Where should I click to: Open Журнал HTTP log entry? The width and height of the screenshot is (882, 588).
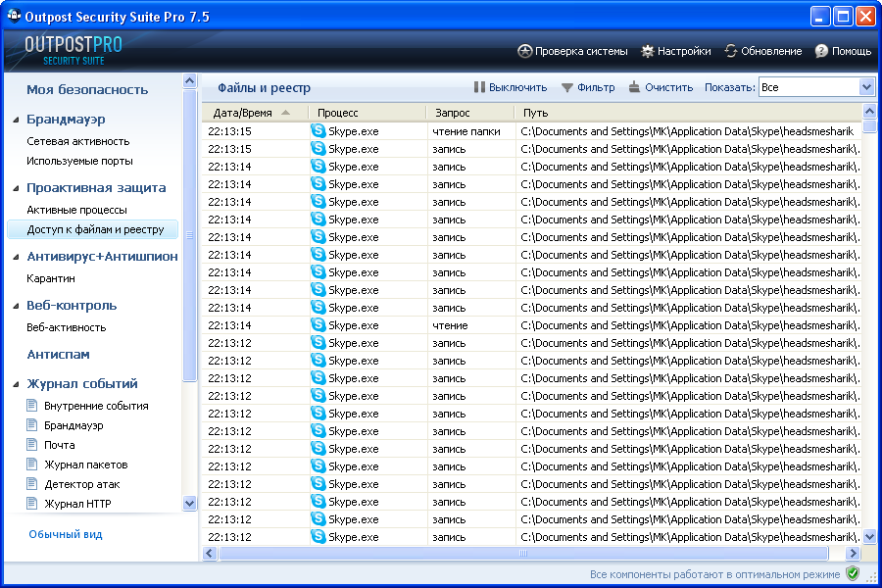[x=77, y=504]
